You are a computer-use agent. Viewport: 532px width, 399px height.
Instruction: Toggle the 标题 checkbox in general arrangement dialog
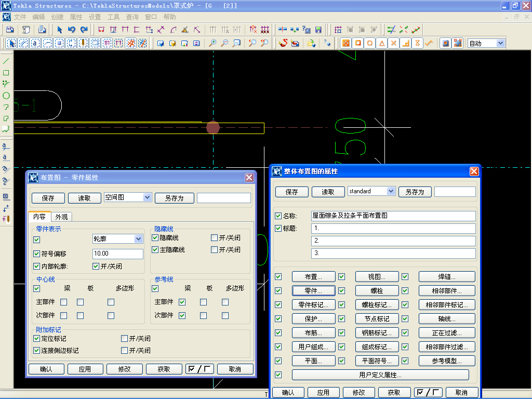pyautogui.click(x=278, y=229)
